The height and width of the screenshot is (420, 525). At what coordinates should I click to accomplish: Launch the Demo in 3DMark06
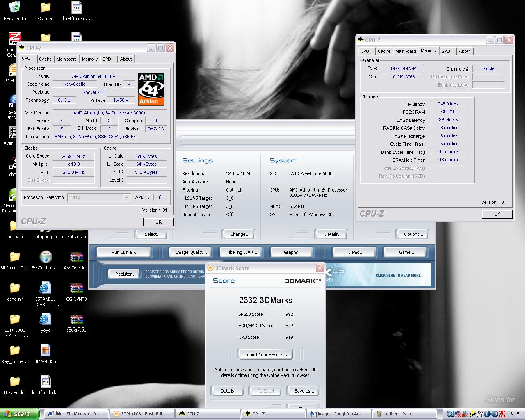pyautogui.click(x=355, y=252)
